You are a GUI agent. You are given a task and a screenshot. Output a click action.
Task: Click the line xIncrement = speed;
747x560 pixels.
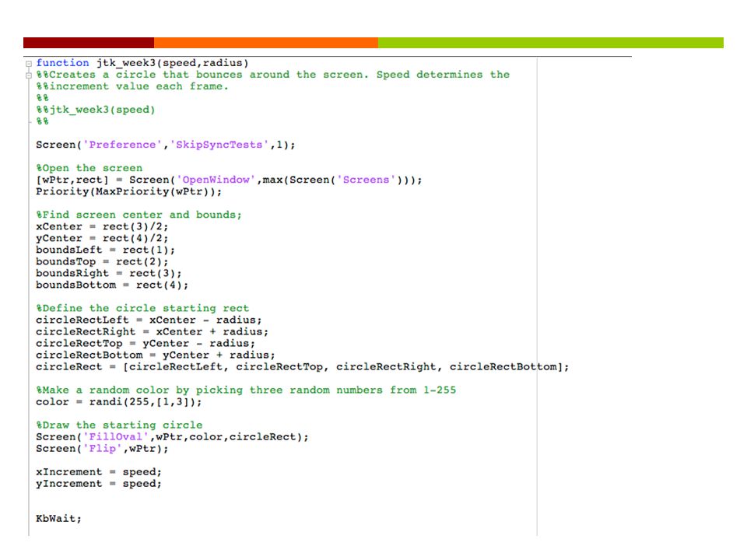click(99, 472)
